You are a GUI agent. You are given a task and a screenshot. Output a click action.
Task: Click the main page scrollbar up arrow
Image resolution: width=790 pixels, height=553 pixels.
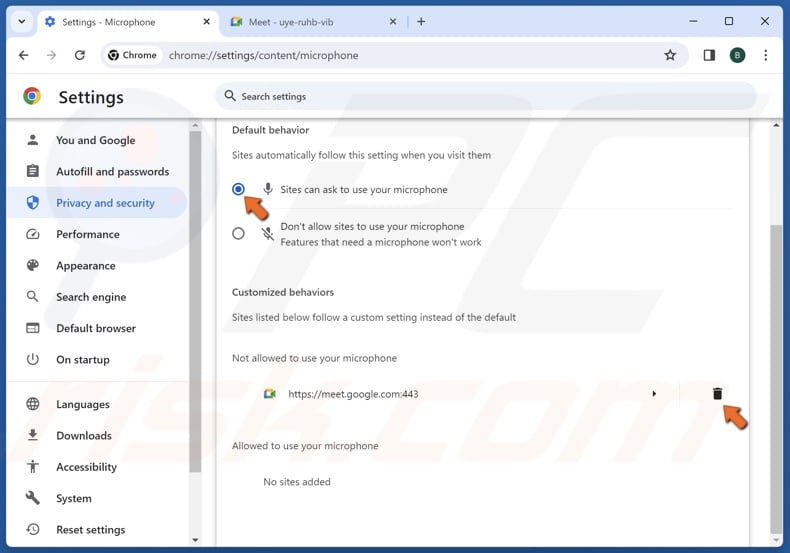776,125
